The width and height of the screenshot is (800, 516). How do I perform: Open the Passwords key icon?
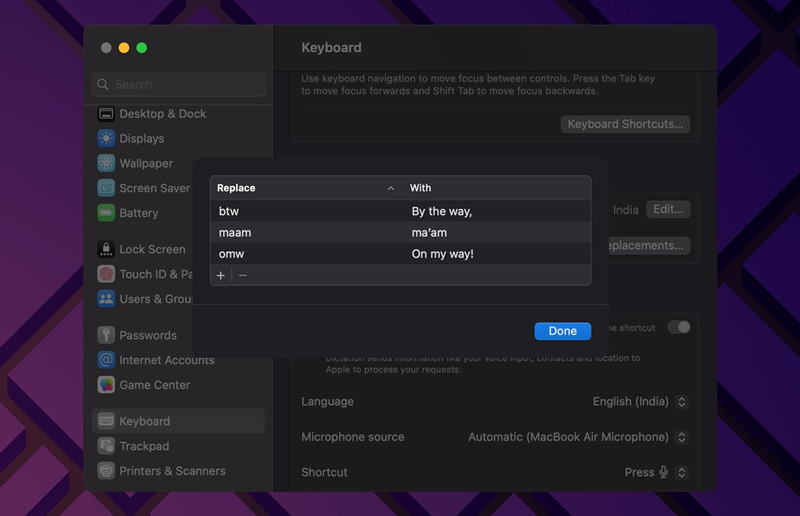[106, 335]
